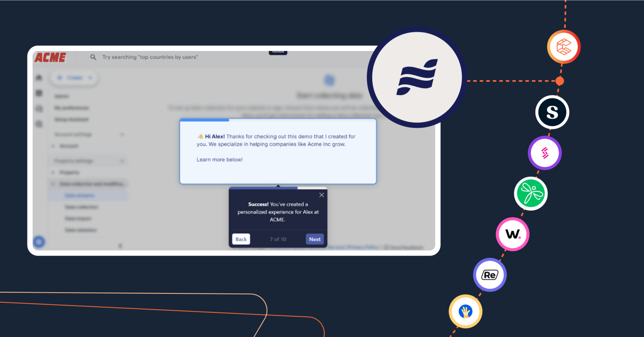
Task: Click the green dragonfly logo circle
Action: [x=531, y=194]
